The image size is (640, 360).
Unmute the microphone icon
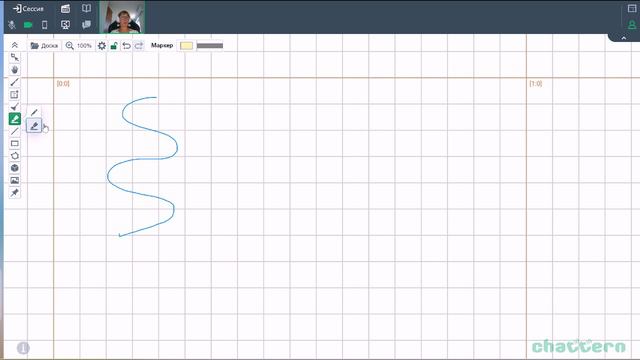(12, 25)
